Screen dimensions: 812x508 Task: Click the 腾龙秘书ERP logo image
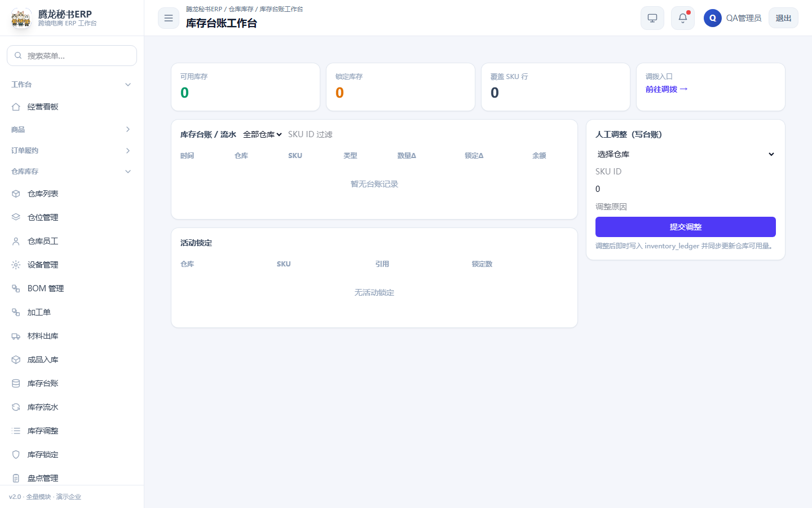(21, 18)
